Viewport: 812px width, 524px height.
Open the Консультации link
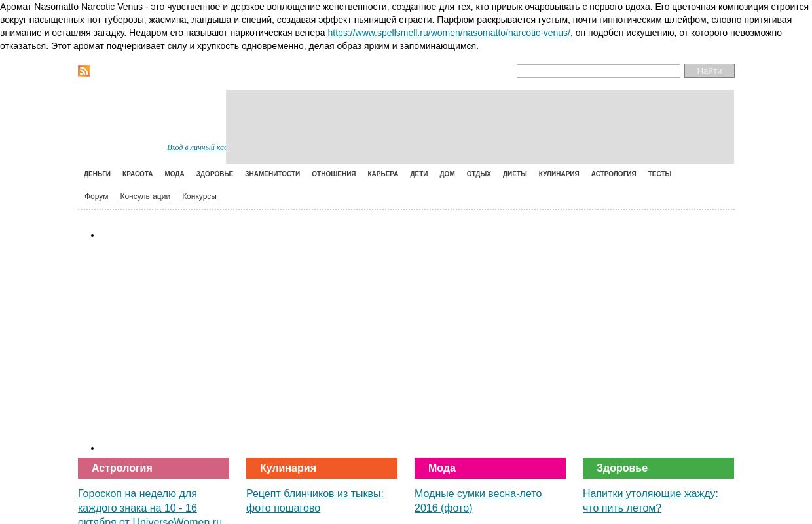tap(145, 196)
